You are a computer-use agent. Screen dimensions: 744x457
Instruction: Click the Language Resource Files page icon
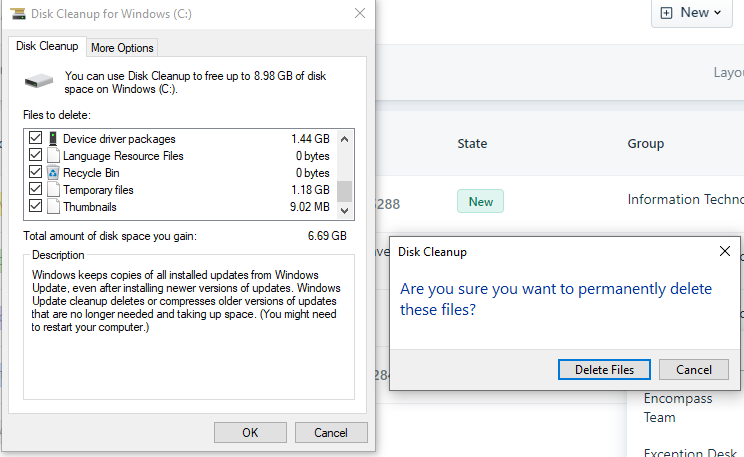point(54,156)
